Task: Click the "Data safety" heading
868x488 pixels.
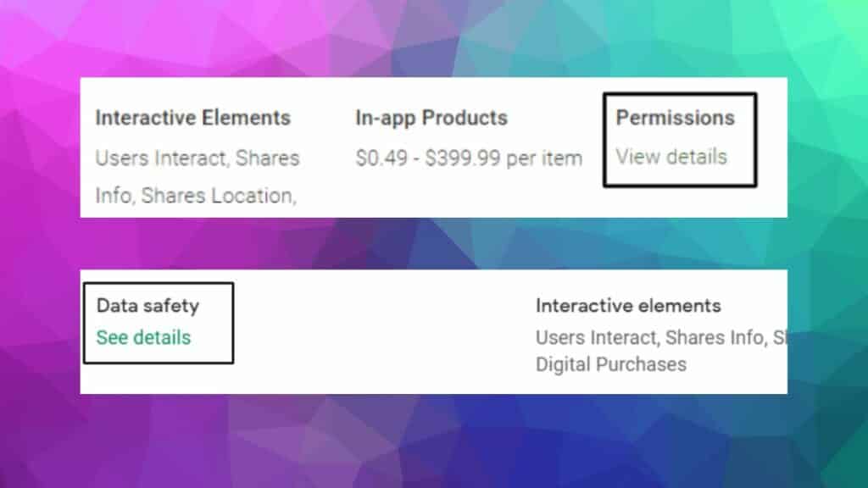Action: [147, 305]
